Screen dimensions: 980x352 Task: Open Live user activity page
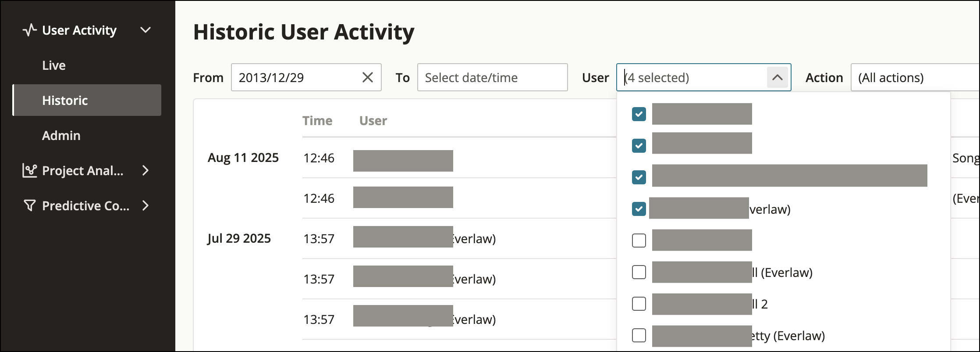54,65
